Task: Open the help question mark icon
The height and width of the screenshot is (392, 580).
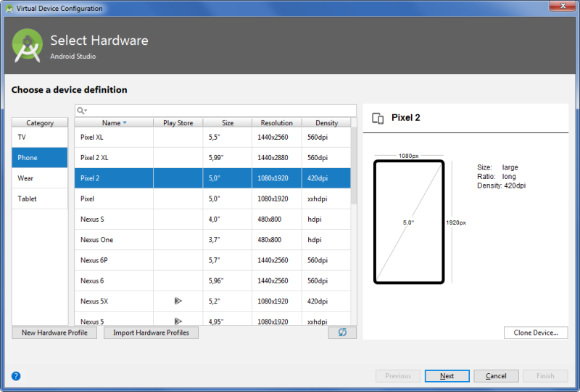Action: [16, 376]
